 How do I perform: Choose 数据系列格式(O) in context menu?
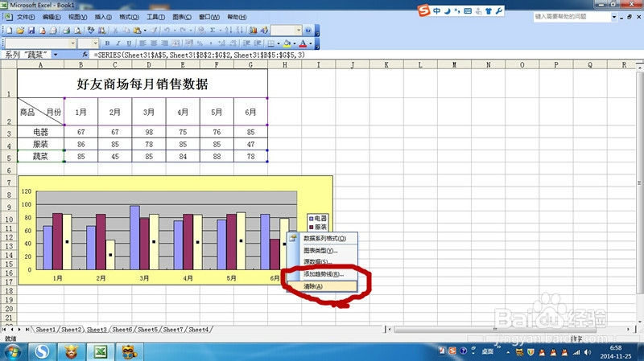pyautogui.click(x=323, y=238)
